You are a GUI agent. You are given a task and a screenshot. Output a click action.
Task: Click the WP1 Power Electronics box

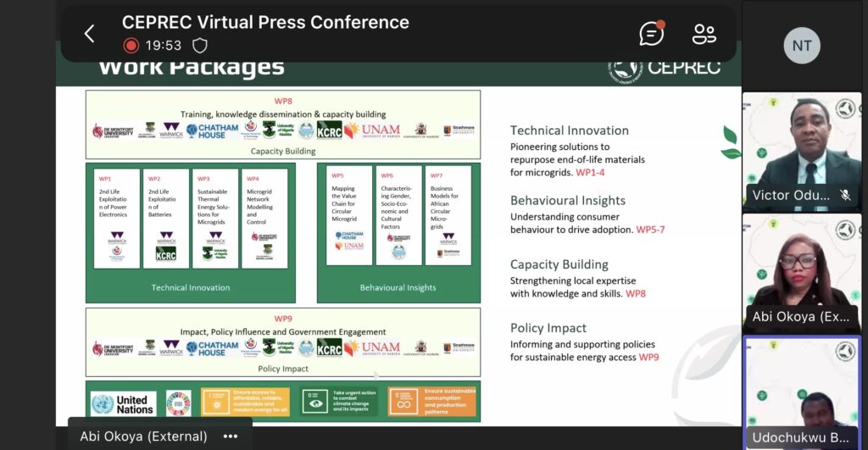(x=118, y=218)
